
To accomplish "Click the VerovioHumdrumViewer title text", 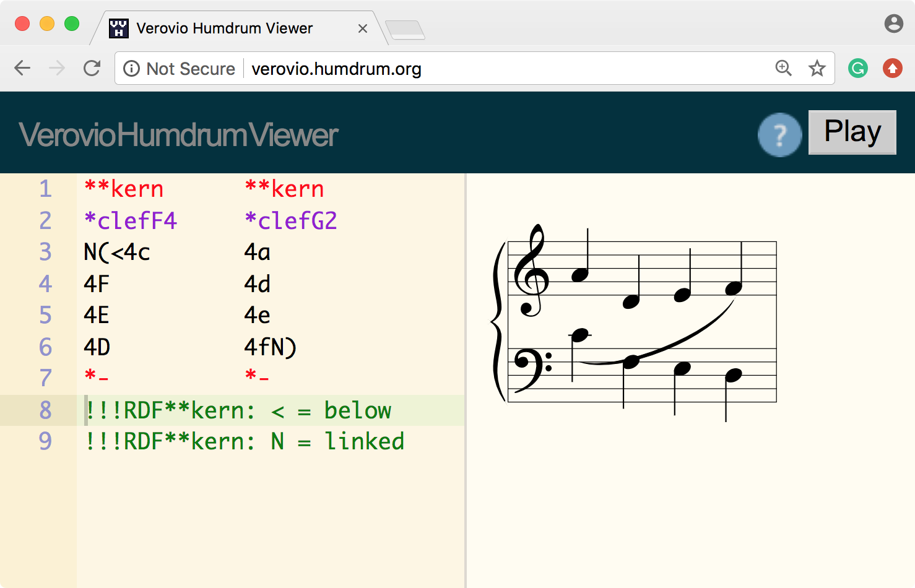I will pyautogui.click(x=178, y=134).
